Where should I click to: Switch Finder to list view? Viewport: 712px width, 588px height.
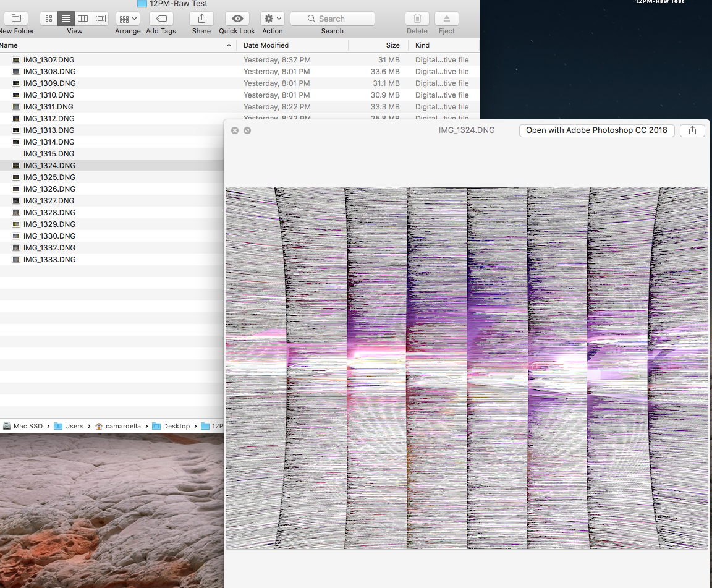pos(66,19)
